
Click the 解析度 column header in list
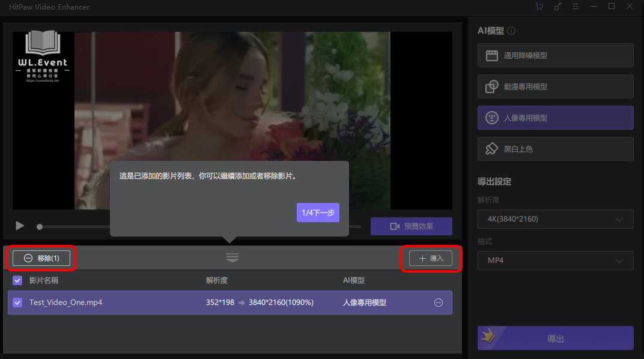pos(216,280)
